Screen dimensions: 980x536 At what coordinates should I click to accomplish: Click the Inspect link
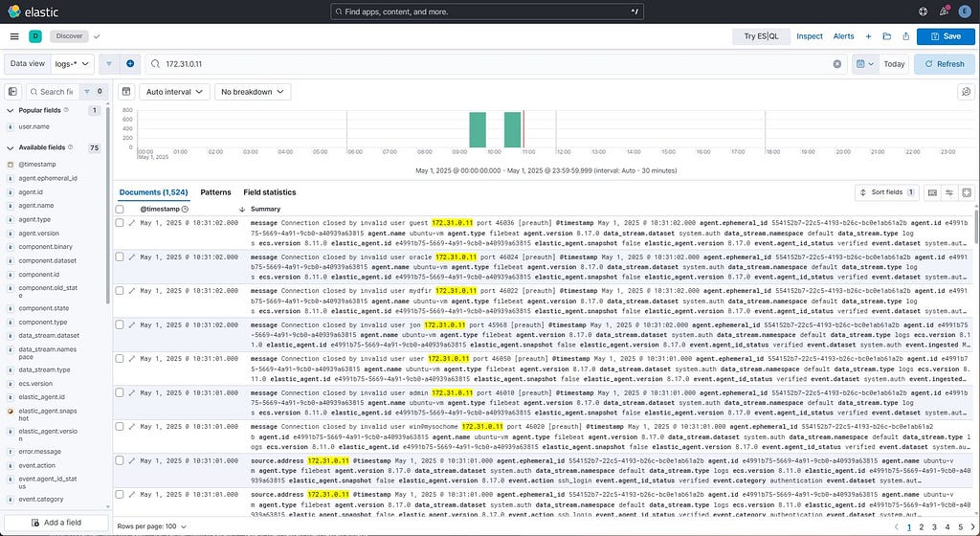(x=810, y=36)
